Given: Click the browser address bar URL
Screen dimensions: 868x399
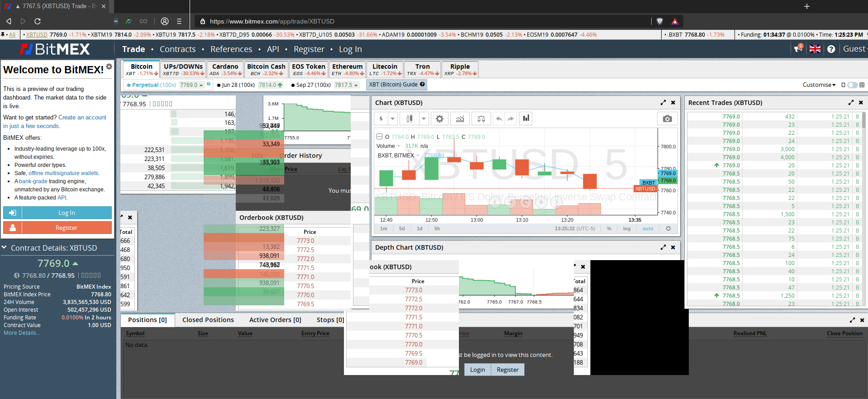Looking at the screenshot, I should pyautogui.click(x=272, y=21).
